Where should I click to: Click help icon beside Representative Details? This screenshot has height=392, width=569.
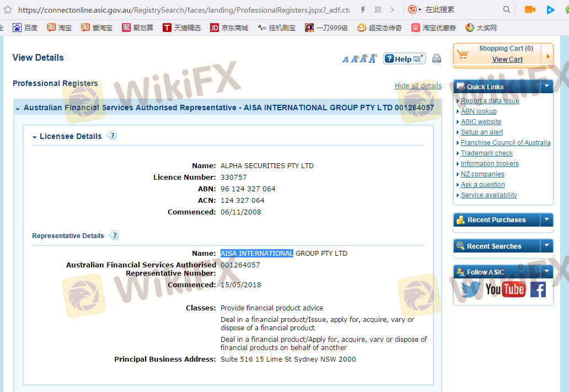pyautogui.click(x=114, y=235)
